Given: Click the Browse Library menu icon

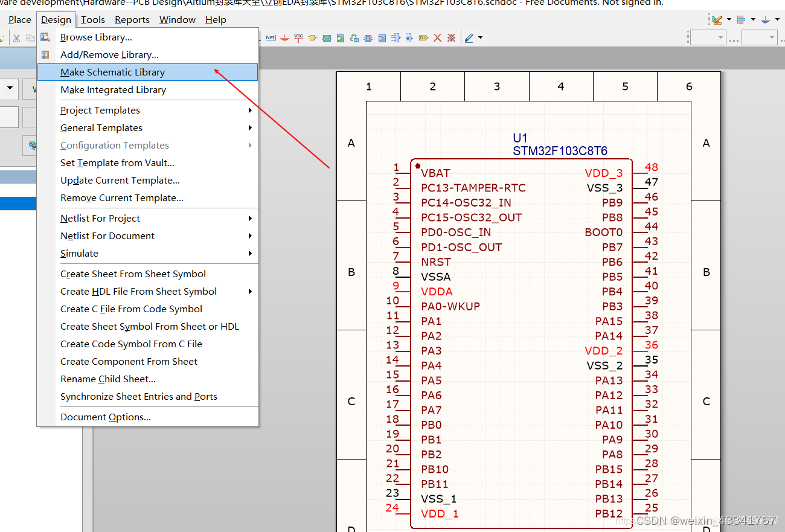Looking at the screenshot, I should 45,37.
